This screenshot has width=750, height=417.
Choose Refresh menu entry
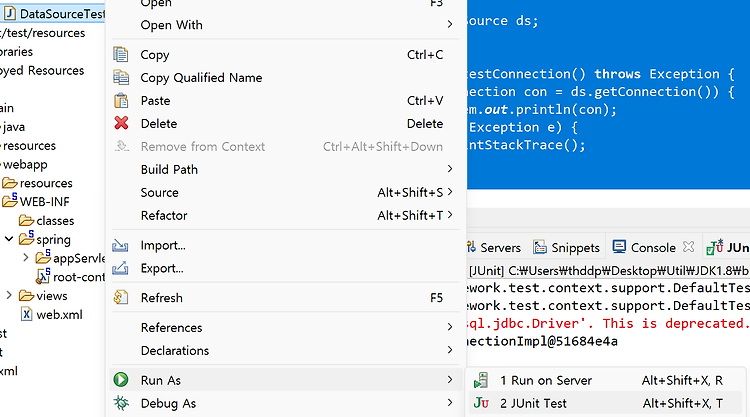pos(286,297)
